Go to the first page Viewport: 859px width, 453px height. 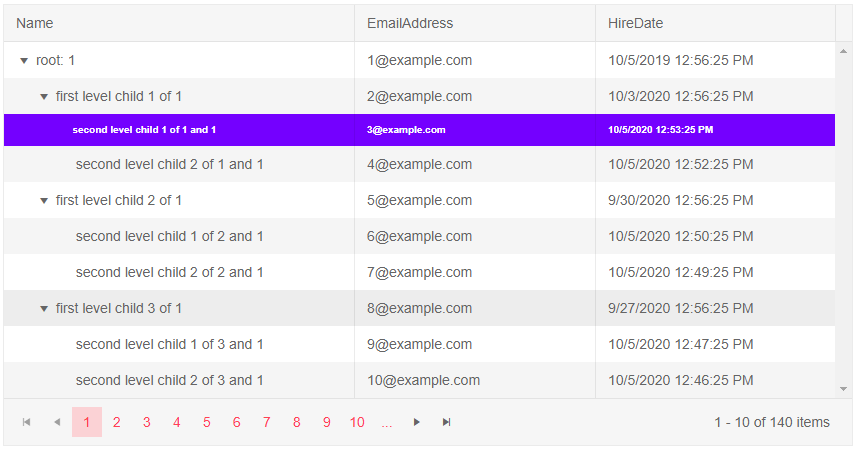pos(26,422)
